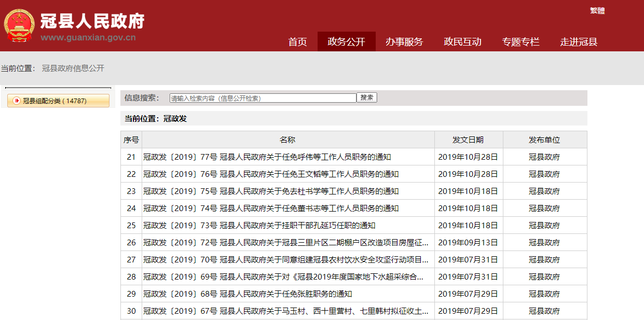
Task: Open document 冠政发〔2019〕67号 about 马玉村
Action: [286, 311]
